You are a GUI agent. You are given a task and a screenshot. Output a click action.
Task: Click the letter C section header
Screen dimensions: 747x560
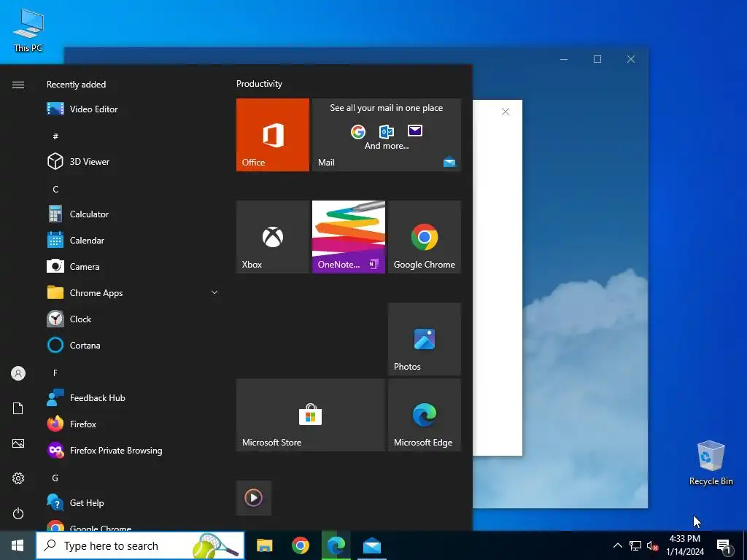click(x=55, y=189)
